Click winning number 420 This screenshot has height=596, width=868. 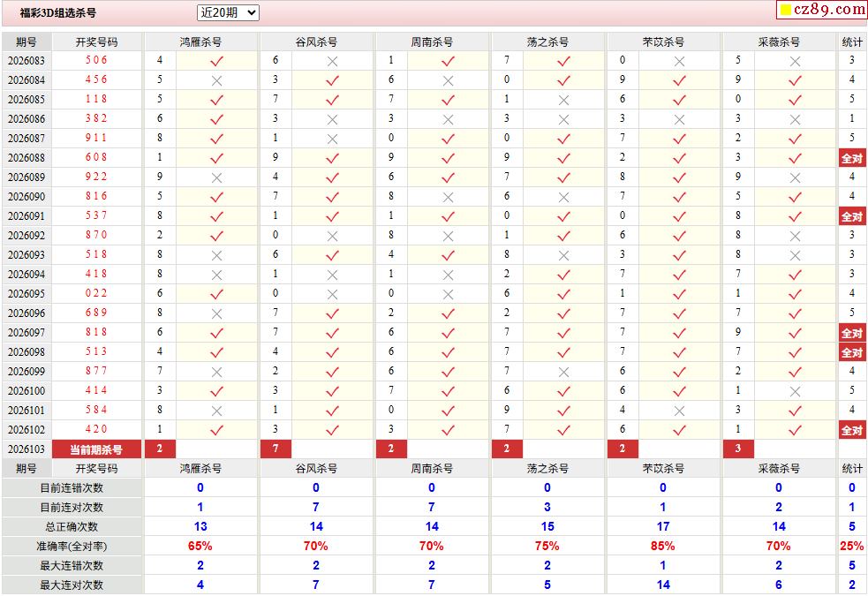click(x=96, y=429)
